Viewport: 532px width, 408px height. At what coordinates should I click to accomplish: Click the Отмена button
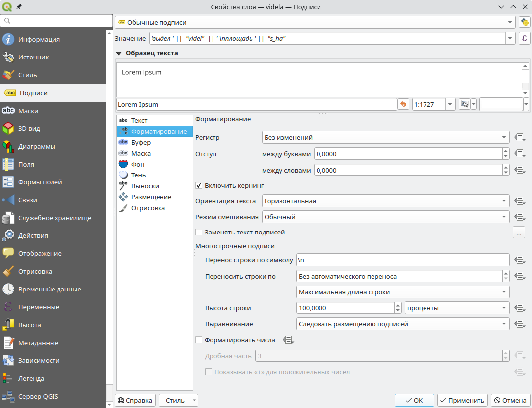510,400
